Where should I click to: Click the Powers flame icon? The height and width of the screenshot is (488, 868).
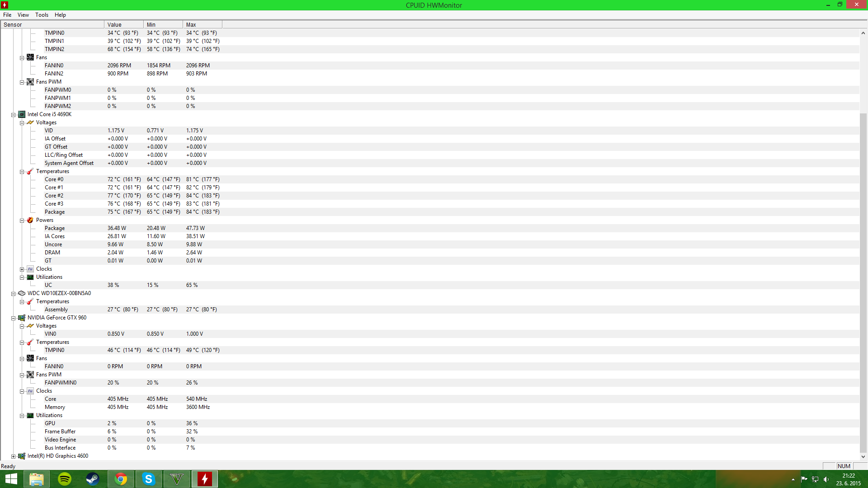[x=30, y=220]
